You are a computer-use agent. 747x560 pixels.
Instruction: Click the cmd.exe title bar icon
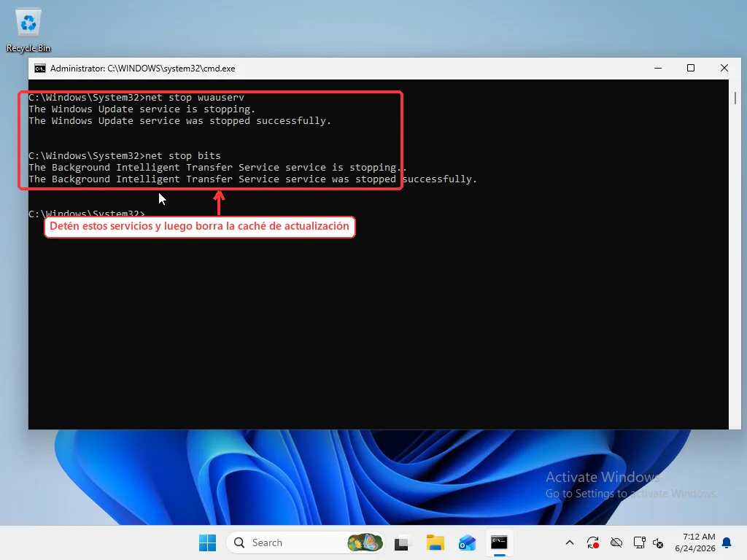40,69
